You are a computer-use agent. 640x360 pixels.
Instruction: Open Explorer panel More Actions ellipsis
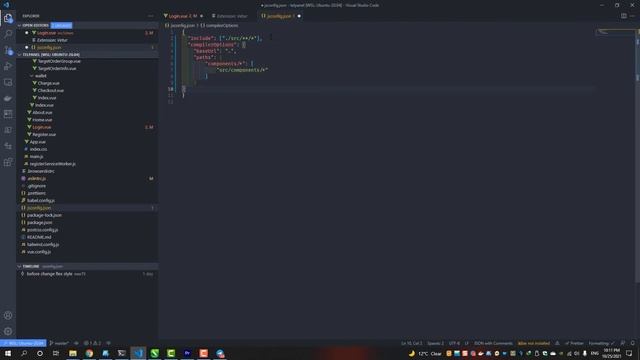(151, 16)
